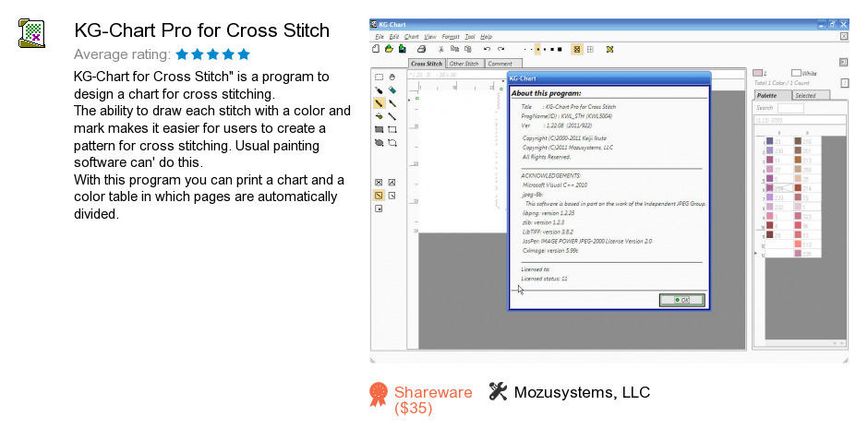The image size is (868, 441).
Task: Select the filled rectangle tool
Action: 380,129
